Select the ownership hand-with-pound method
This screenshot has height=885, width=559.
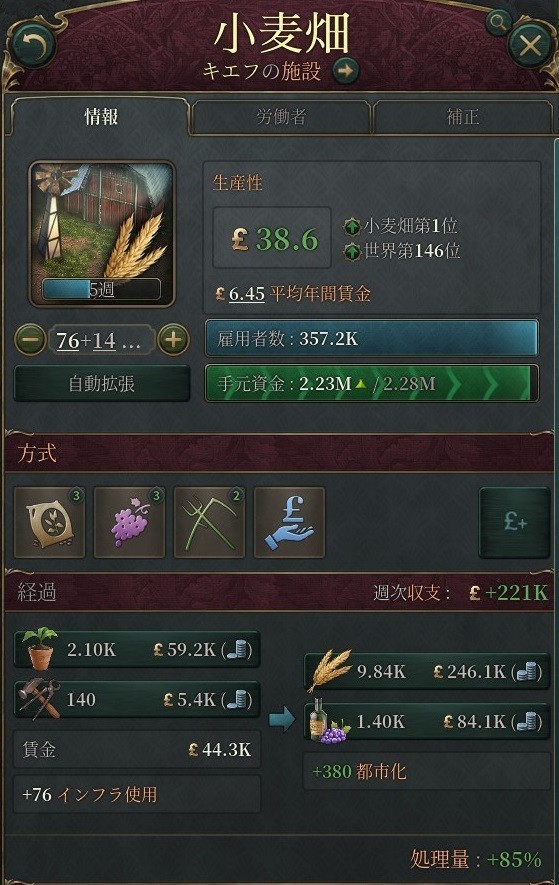click(x=290, y=523)
